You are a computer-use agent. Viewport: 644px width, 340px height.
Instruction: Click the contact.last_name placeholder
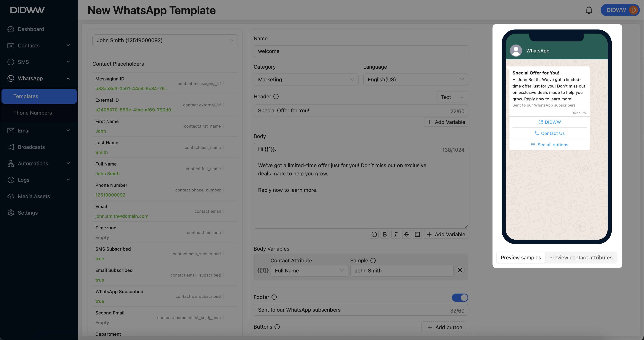tap(203, 147)
